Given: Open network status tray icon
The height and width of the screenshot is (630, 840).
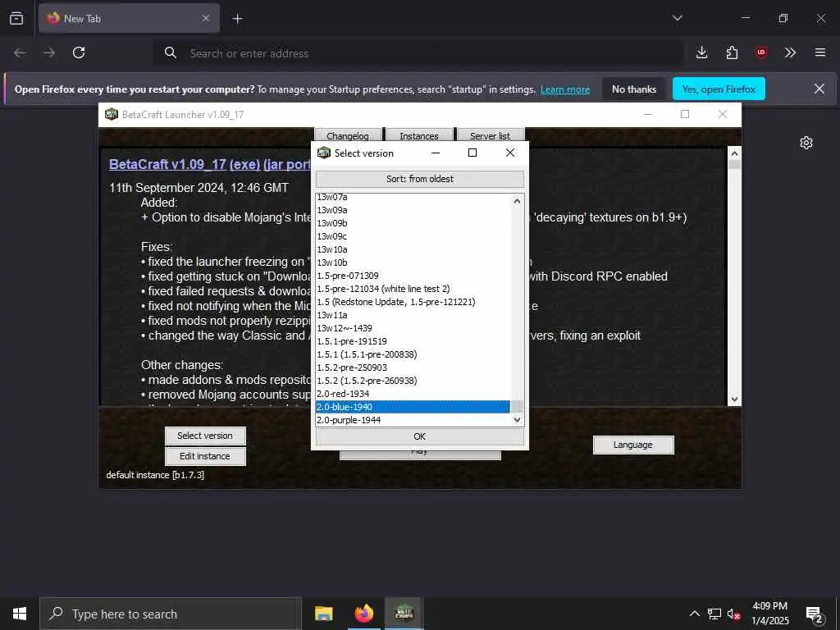Looking at the screenshot, I should pos(714,614).
